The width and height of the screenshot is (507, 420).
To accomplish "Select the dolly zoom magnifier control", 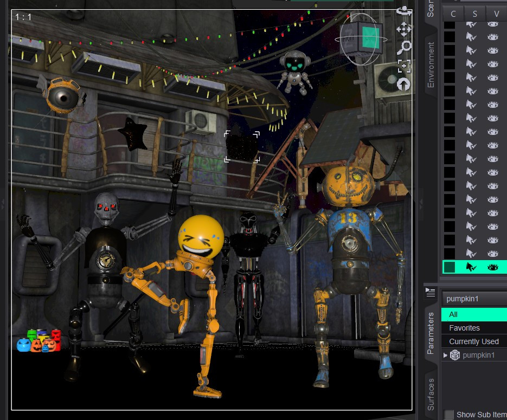I will [404, 48].
